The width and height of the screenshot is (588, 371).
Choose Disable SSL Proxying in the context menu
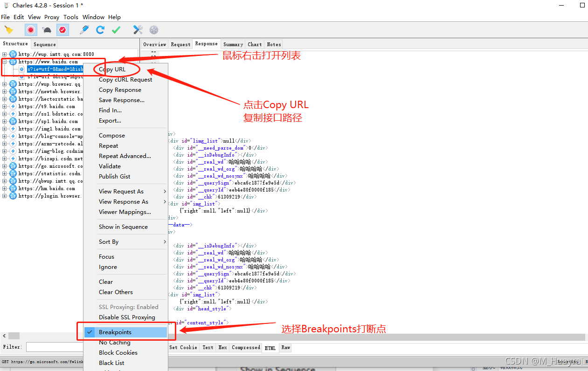(125, 317)
